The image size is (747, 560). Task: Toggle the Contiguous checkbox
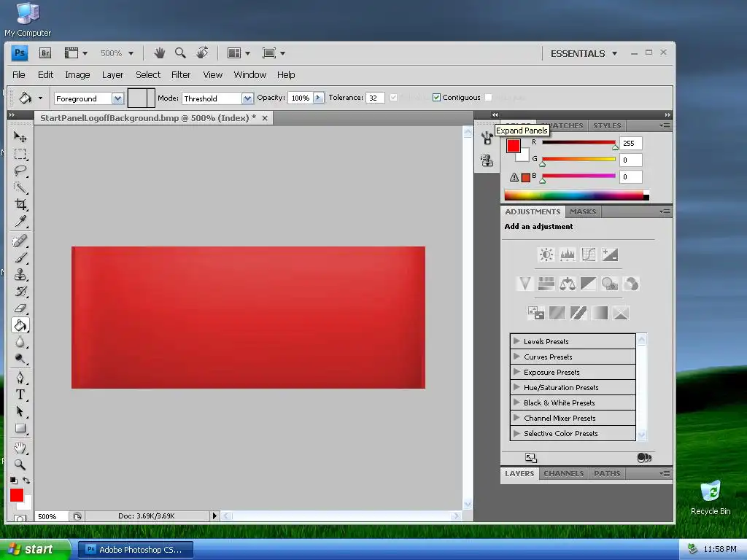pos(436,98)
